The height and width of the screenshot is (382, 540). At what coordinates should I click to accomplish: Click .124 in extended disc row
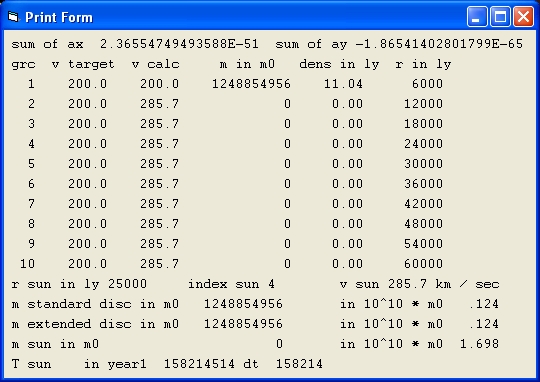484,324
